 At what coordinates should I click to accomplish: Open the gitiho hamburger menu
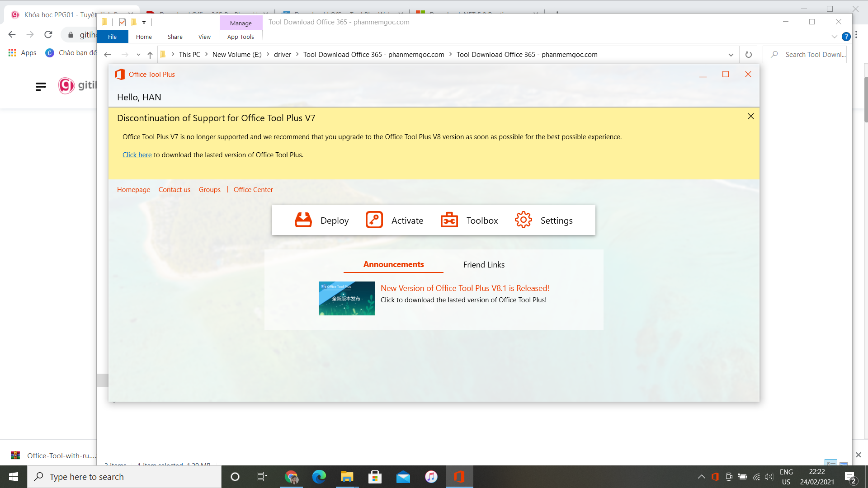[x=41, y=86]
